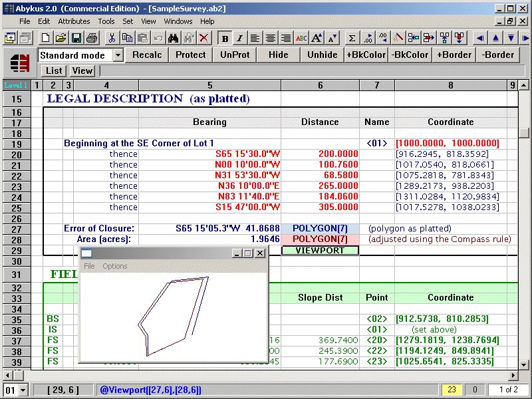Open the Tools menu

(106, 21)
